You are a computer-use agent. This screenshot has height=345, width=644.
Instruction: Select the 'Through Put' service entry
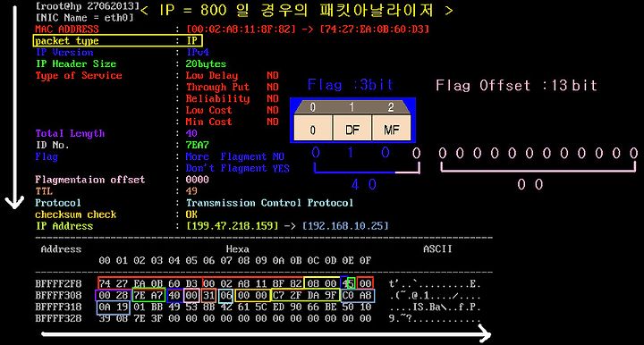(x=217, y=87)
